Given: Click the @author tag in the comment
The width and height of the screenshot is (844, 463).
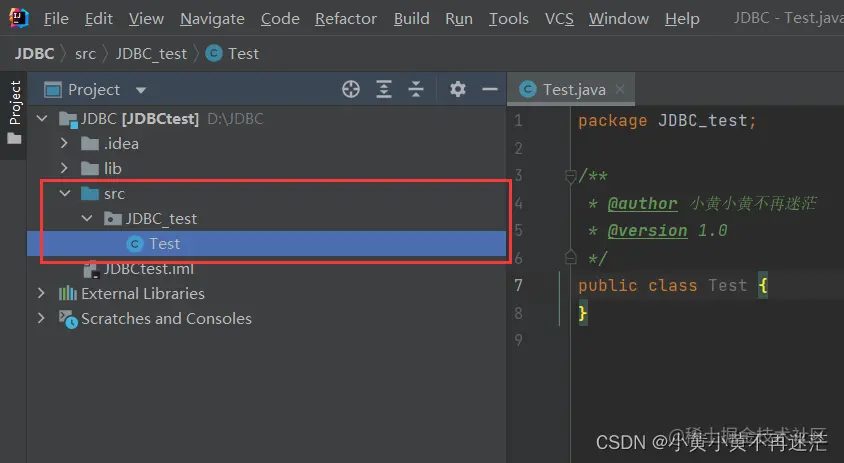Looking at the screenshot, I should coord(642,204).
